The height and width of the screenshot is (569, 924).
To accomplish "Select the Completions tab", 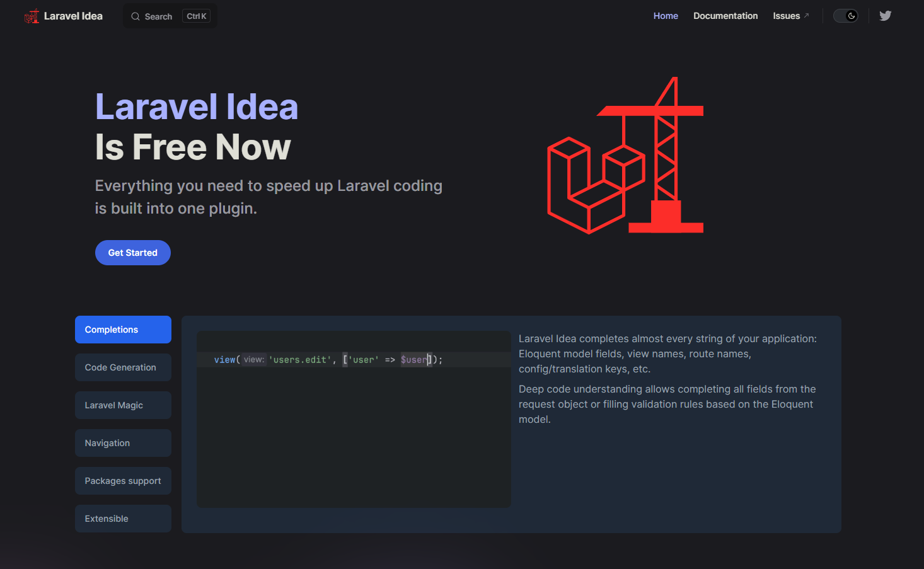I will click(123, 330).
